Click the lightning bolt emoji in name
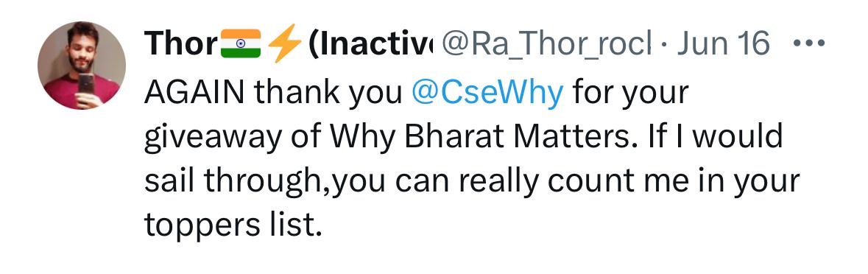This screenshot has height=274, width=868. click(x=284, y=43)
